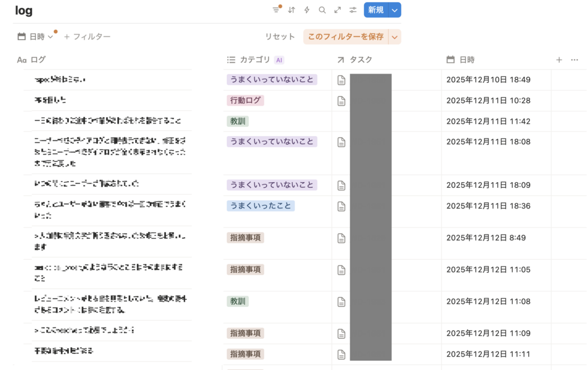Open the task page icon in the 行動ログ row
Viewport: 588px width, 370px height.
pyautogui.click(x=342, y=101)
